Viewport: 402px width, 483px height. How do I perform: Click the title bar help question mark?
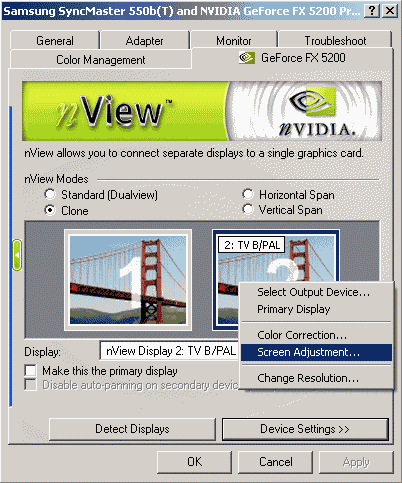point(372,11)
